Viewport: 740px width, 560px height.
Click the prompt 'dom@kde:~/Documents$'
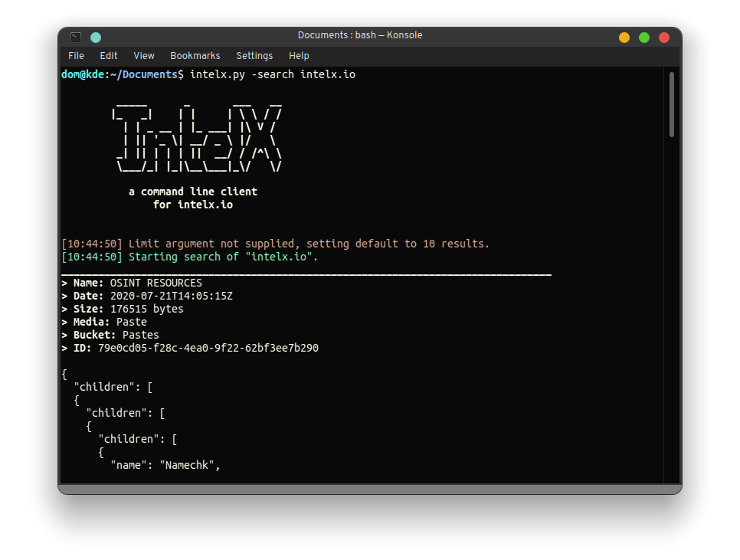coord(123,74)
